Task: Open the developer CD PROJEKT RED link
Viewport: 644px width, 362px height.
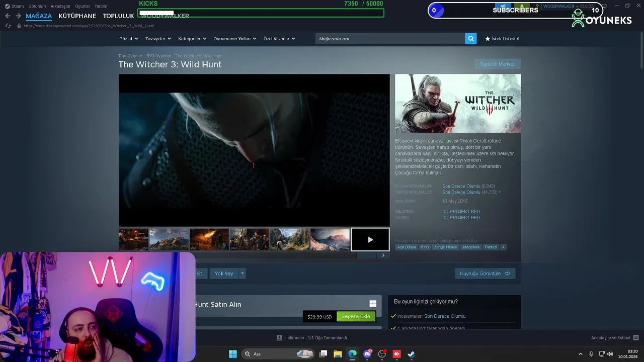Action: pyautogui.click(x=461, y=212)
